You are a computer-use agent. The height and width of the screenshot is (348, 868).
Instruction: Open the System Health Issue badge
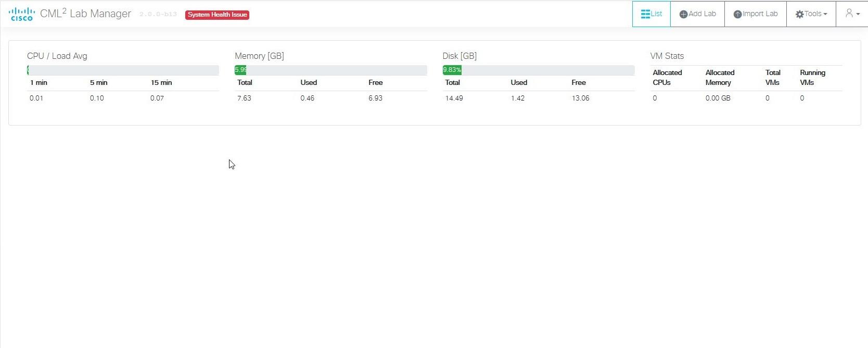pyautogui.click(x=217, y=15)
